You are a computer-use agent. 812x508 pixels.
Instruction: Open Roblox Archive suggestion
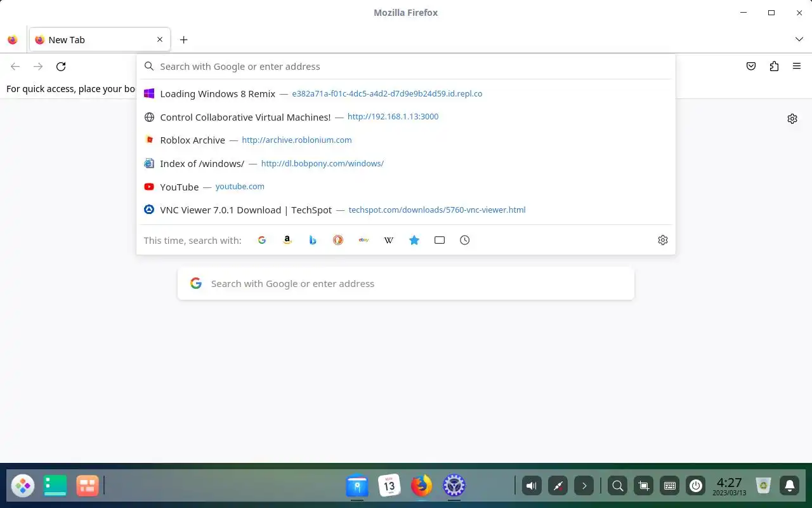406,140
